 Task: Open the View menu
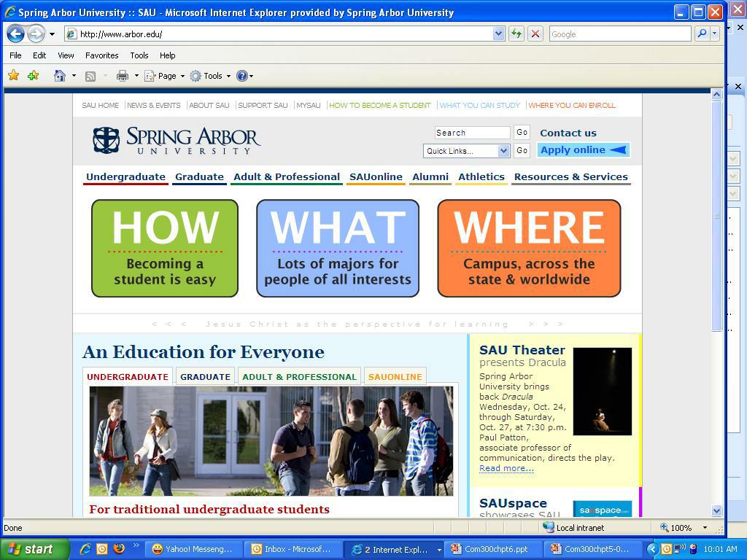point(66,55)
